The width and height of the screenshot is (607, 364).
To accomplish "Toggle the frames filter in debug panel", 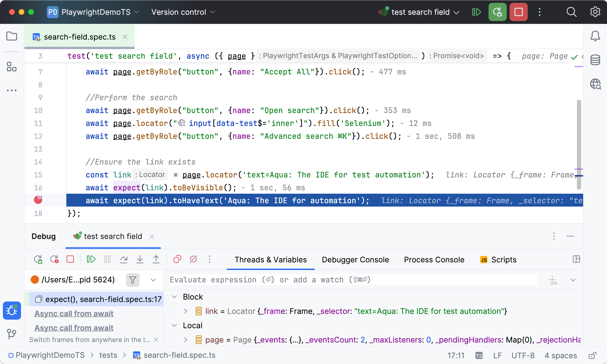I will 132,280.
